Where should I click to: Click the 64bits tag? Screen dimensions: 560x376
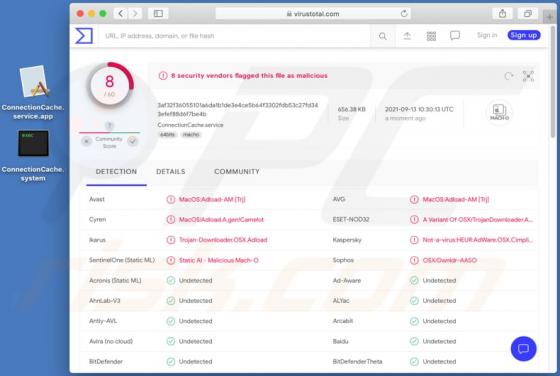click(x=168, y=135)
